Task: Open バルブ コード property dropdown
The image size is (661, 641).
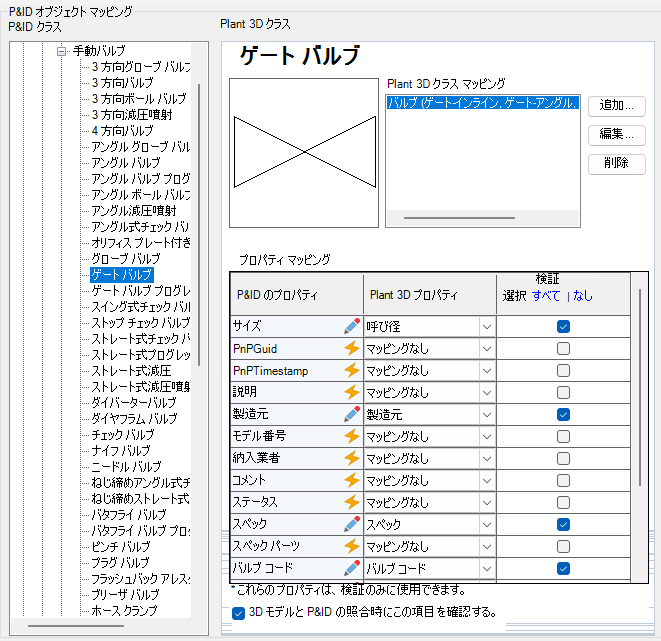Action: (x=487, y=569)
